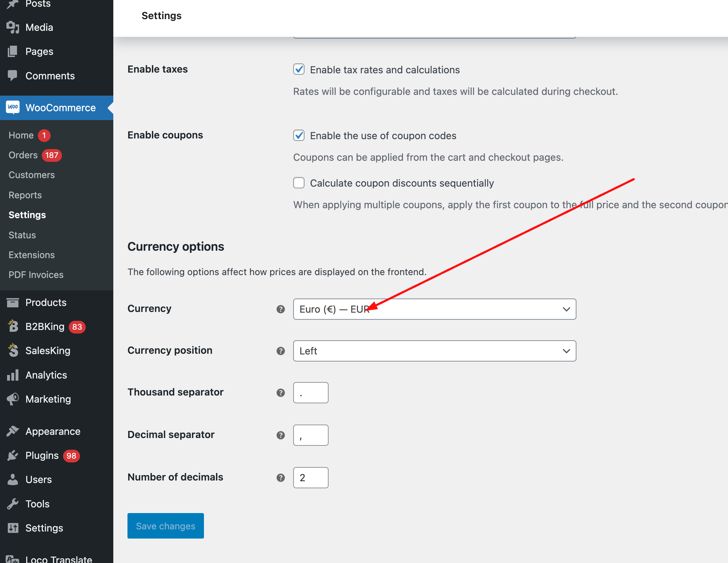Click the Number of decimals input field
The width and height of the screenshot is (728, 563).
310,477
